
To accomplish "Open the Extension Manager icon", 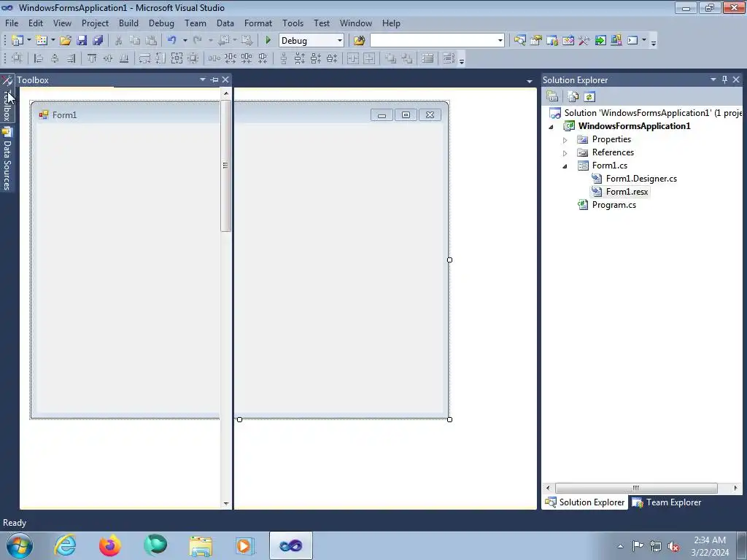I will 616,41.
